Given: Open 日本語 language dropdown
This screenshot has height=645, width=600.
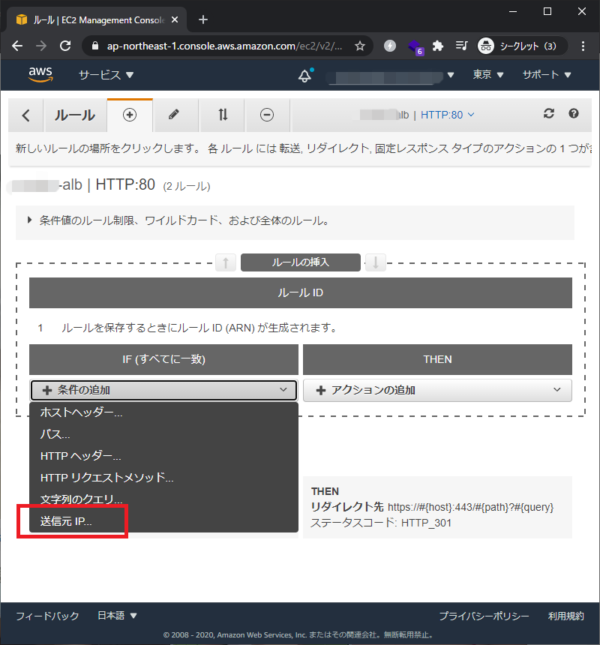Looking at the screenshot, I should (x=117, y=615).
